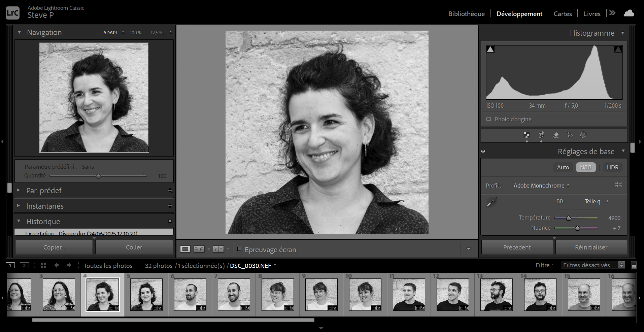
Task: Open the Cartes module
Action: click(563, 14)
